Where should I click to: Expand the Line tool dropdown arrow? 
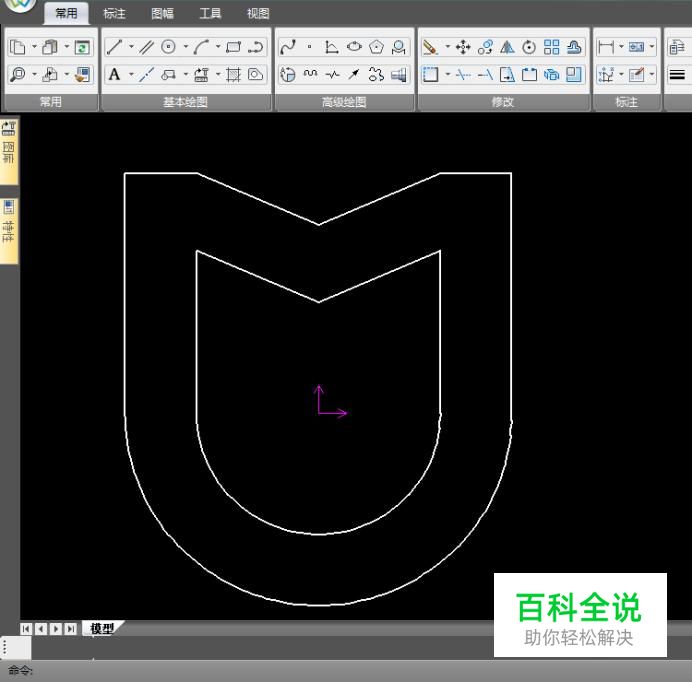[130, 47]
